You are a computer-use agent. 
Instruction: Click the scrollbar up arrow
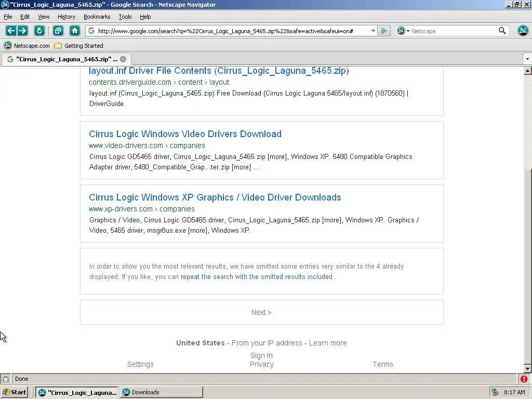tap(528, 71)
